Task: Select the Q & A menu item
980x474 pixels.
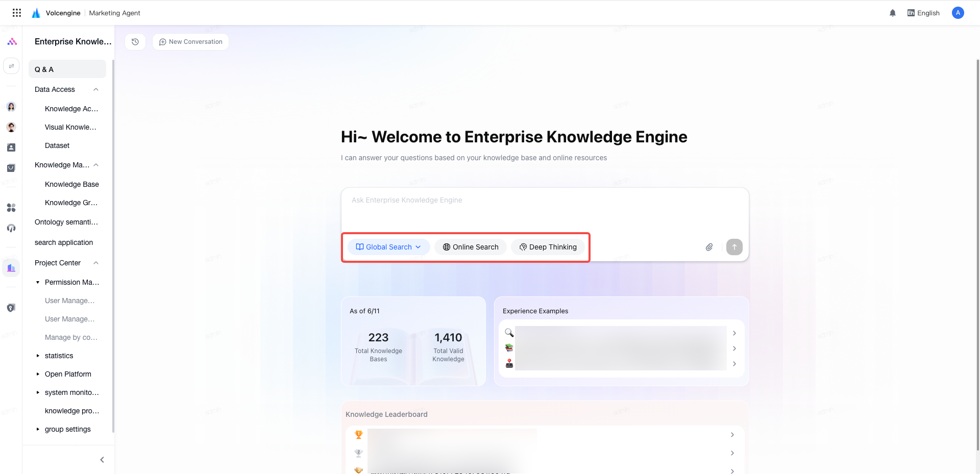Action: [67, 69]
